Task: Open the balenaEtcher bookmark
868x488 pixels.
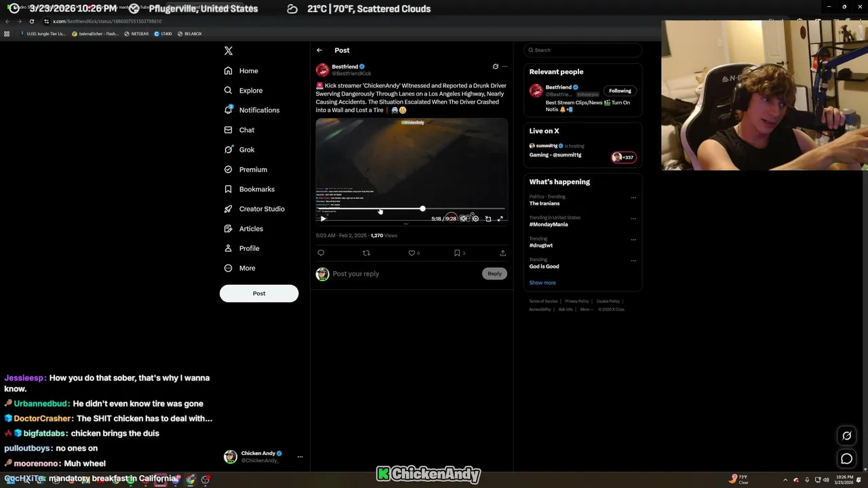Action: click(95, 33)
